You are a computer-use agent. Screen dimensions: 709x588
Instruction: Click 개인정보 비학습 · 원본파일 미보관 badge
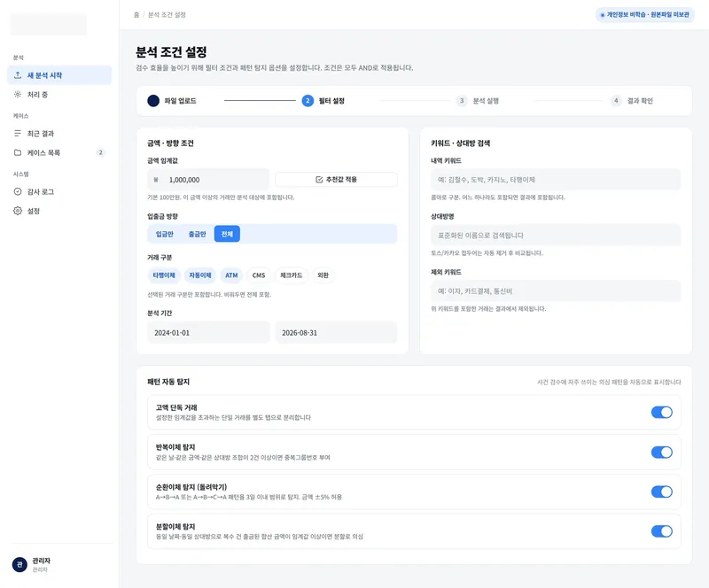(x=645, y=15)
